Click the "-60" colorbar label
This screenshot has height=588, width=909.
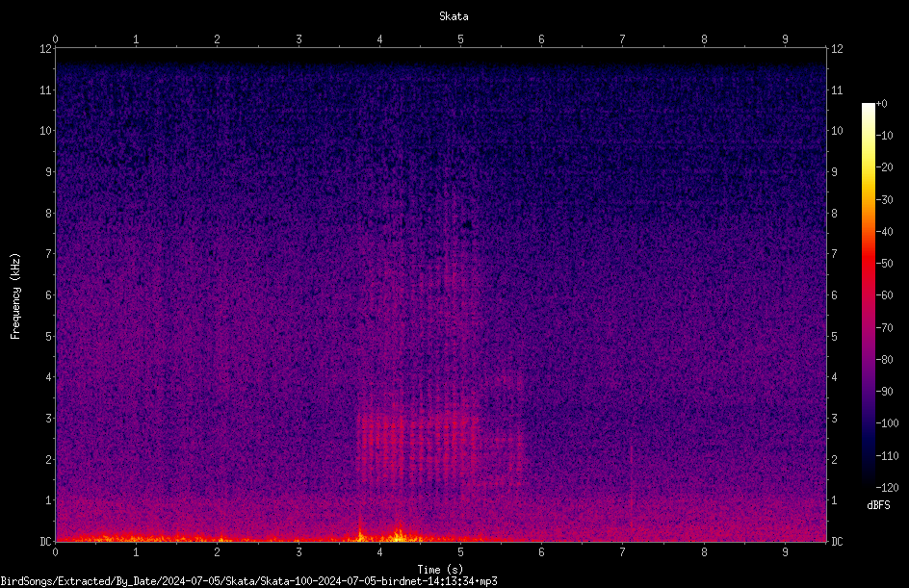tap(884, 295)
